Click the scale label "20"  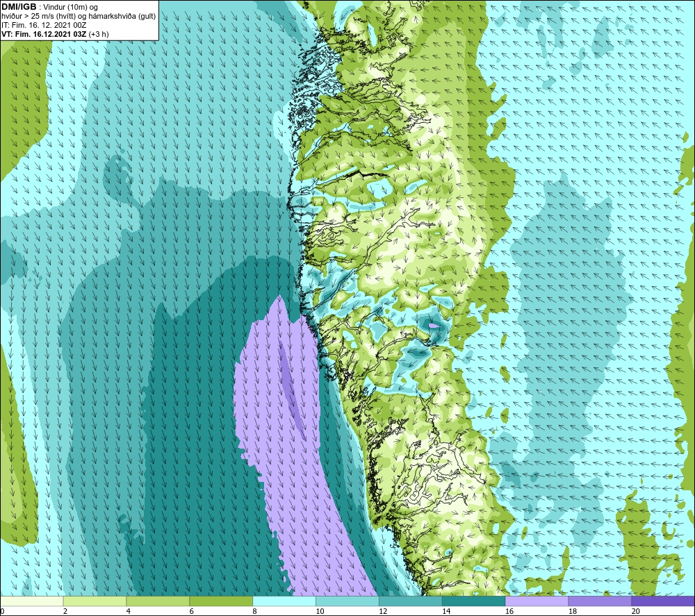(x=636, y=611)
